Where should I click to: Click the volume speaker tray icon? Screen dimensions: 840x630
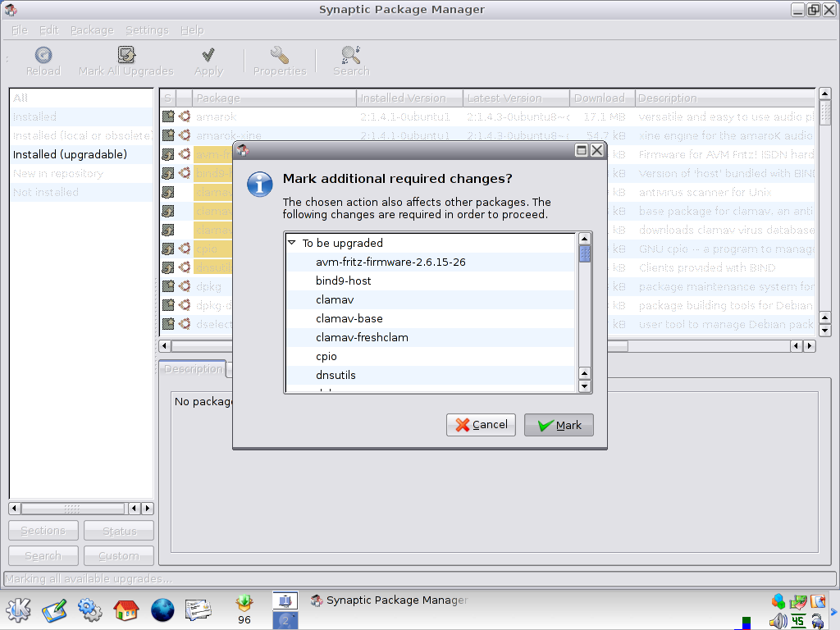pyautogui.click(x=778, y=622)
